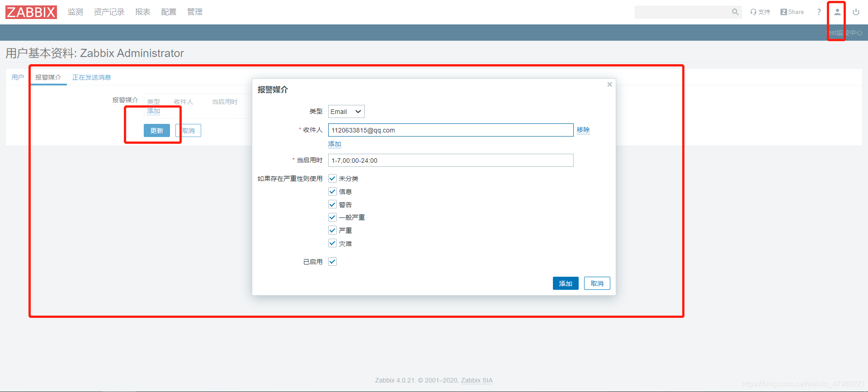This screenshot has height=392, width=868.
Task: Open the help question mark icon
Action: pos(819,12)
